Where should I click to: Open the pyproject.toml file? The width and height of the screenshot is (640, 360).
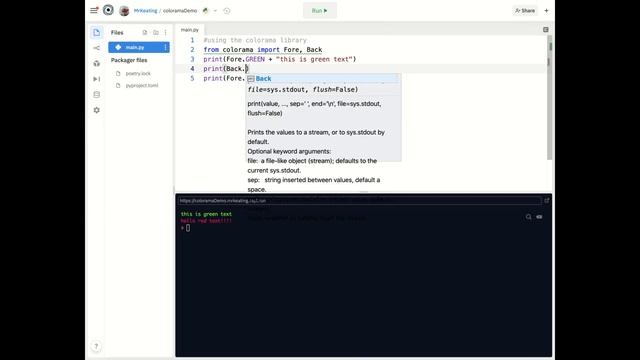click(142, 86)
